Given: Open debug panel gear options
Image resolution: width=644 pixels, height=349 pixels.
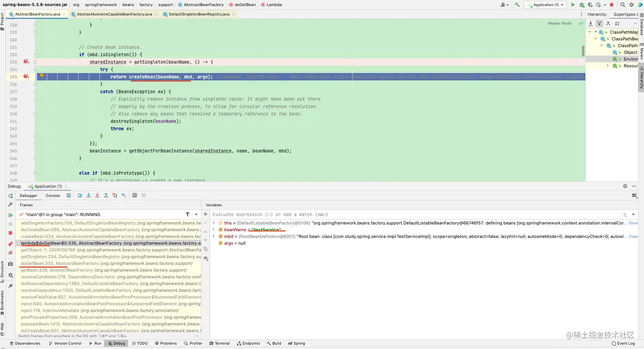Looking at the screenshot, I should [625, 186].
